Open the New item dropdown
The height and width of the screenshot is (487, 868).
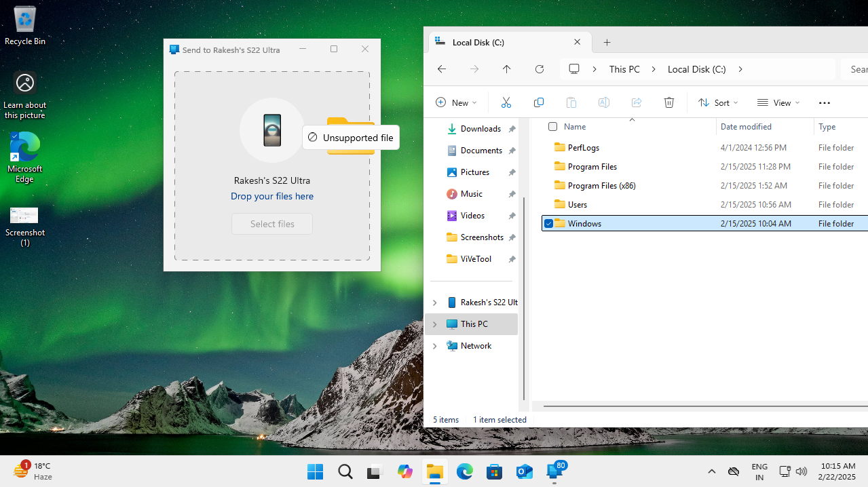pos(455,102)
